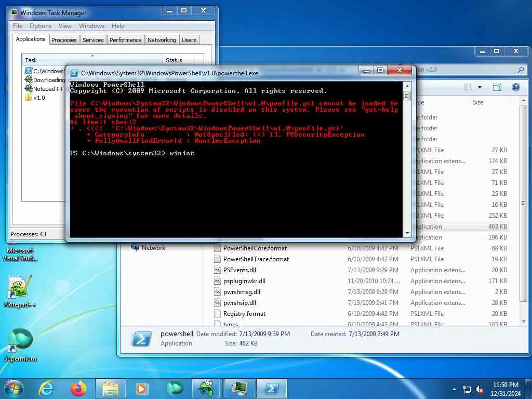Image resolution: width=532 pixels, height=399 pixels.
Task: Select the v1.0 folder task icon
Action: click(x=29, y=97)
